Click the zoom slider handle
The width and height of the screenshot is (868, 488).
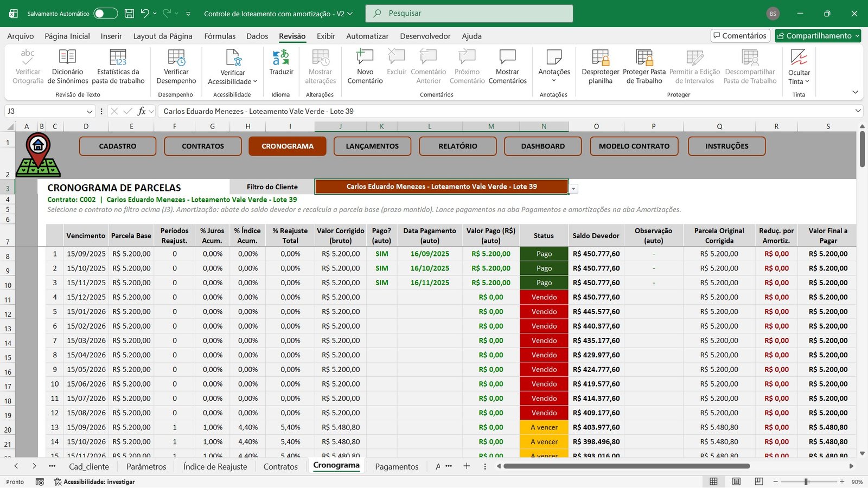807,481
